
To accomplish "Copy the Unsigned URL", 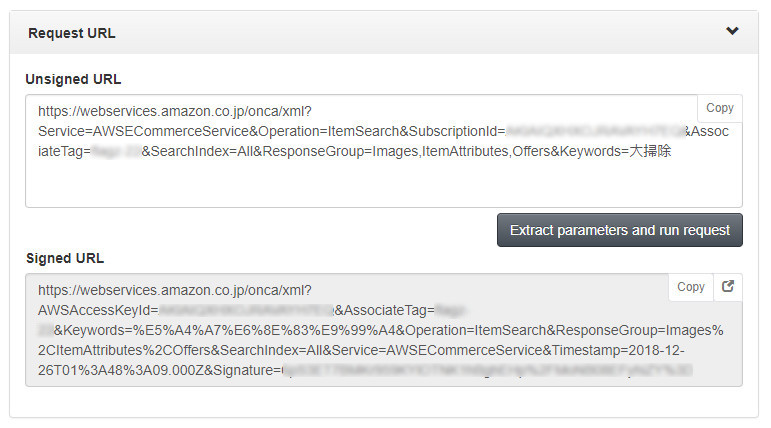I will (719, 108).
